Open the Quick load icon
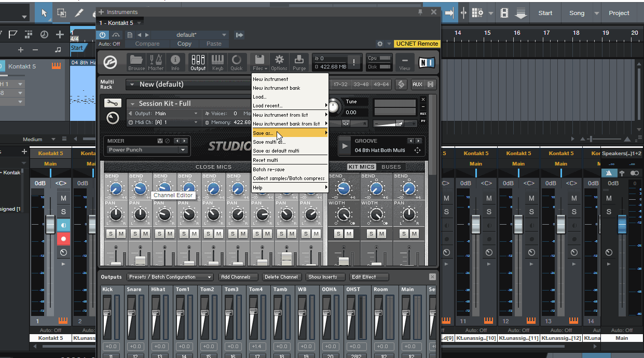 (237, 62)
